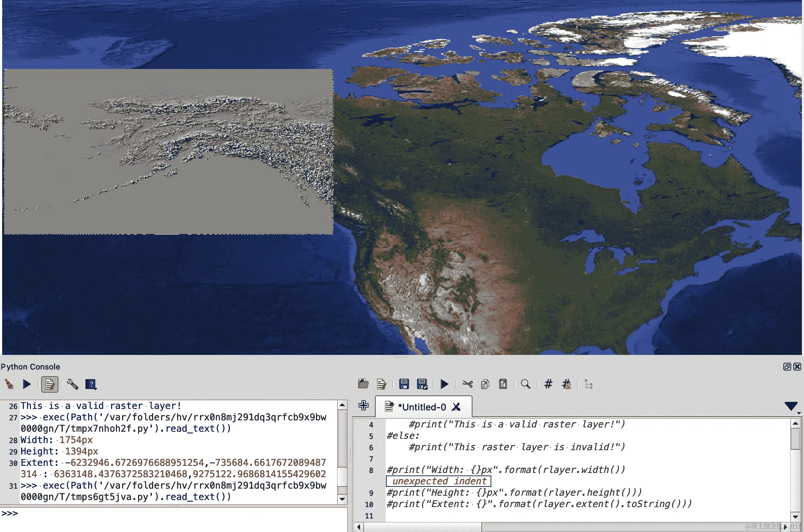The width and height of the screenshot is (804, 532).
Task: Toggle comment using the hash icon
Action: pyautogui.click(x=548, y=384)
